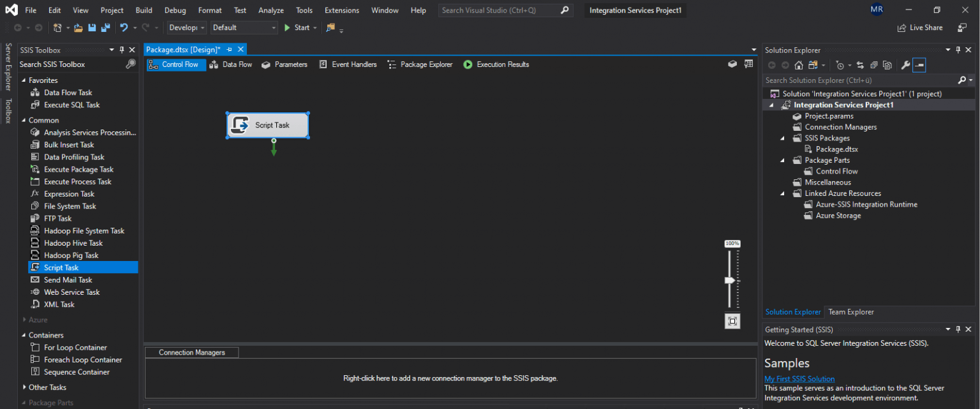Screen dimensions: 980x409
Task: Click the Save All toolbar icon
Action: pyautogui.click(x=105, y=27)
